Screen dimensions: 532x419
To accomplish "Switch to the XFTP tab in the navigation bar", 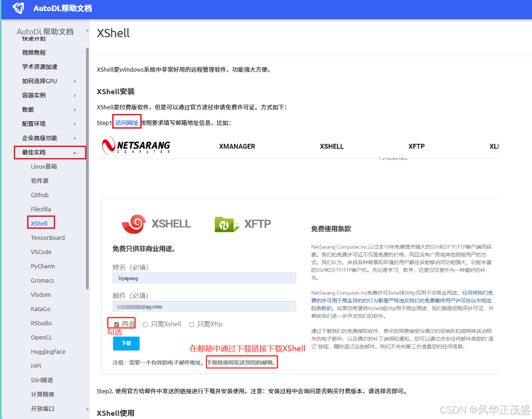I will click(416, 146).
